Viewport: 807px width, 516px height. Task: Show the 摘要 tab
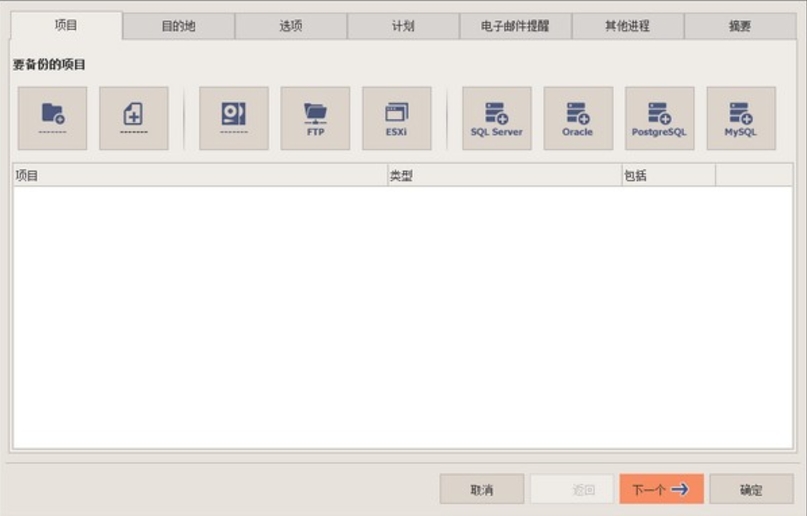click(x=740, y=26)
